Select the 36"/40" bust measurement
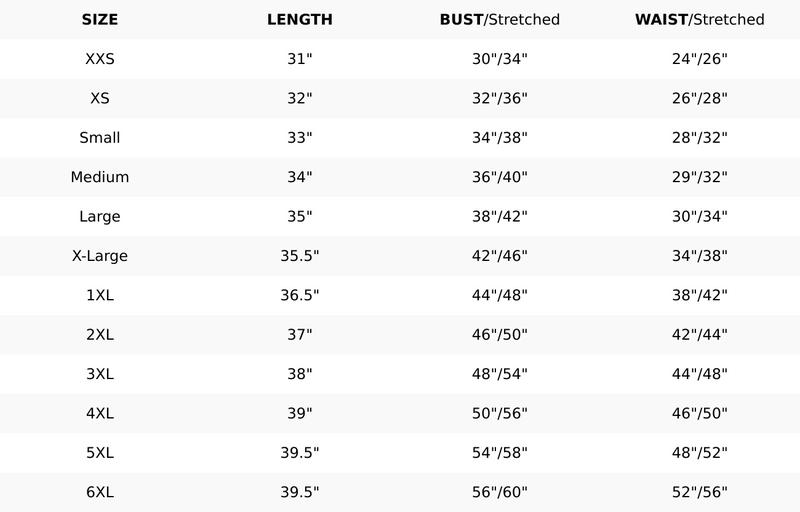The width and height of the screenshot is (800, 512). (500, 177)
